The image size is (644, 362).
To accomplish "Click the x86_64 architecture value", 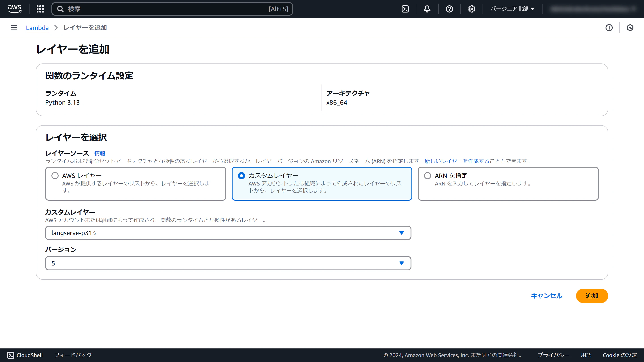I will pos(337,102).
